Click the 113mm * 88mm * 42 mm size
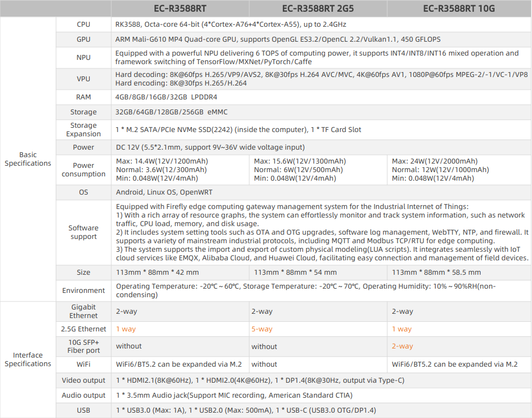 [157, 273]
